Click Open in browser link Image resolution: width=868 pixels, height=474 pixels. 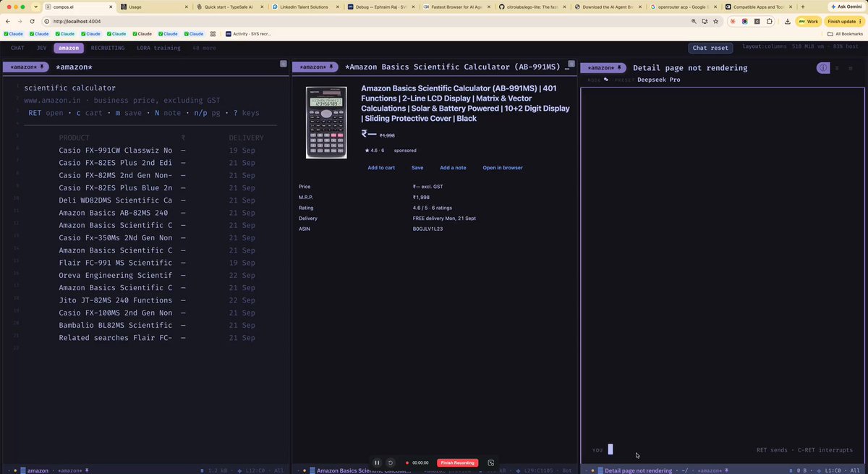tap(503, 168)
